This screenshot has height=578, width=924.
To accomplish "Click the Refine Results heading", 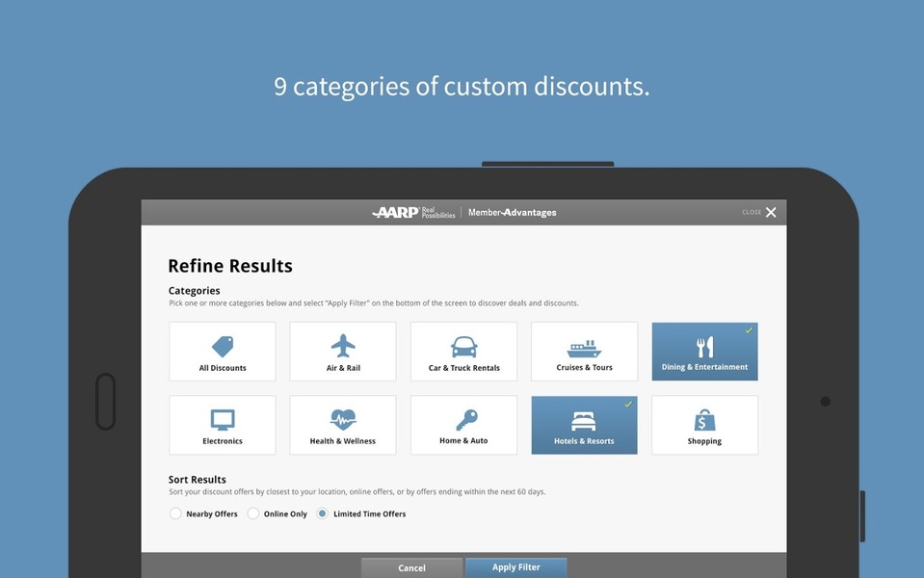I will [x=230, y=266].
